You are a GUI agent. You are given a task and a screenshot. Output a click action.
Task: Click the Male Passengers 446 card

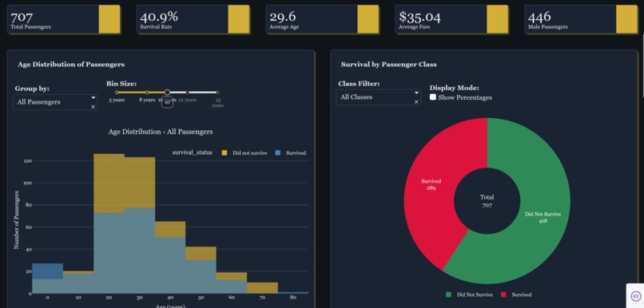(x=581, y=19)
